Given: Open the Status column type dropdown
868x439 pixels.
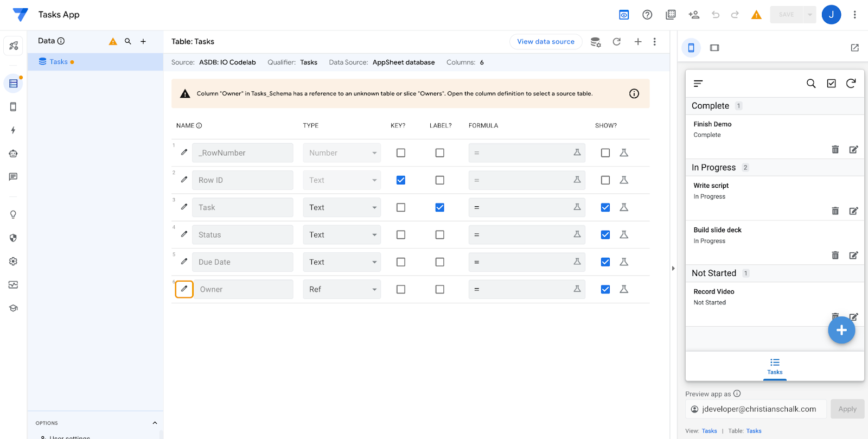Looking at the screenshot, I should (342, 235).
